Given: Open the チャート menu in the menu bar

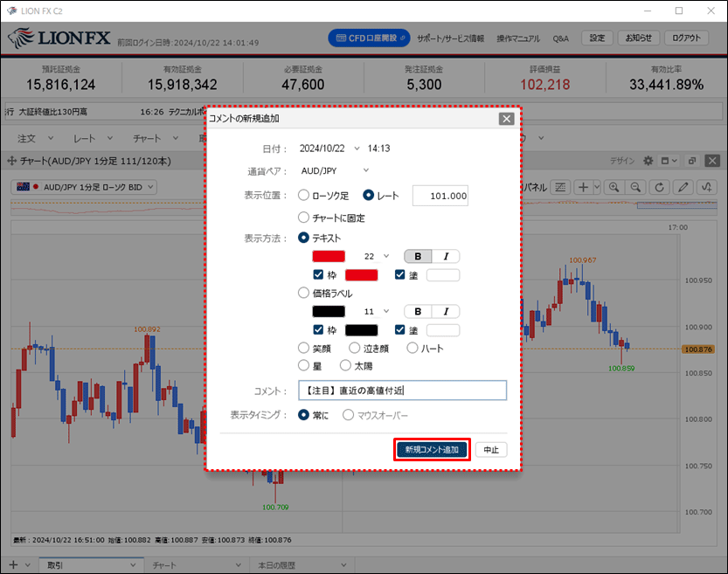Looking at the screenshot, I should [155, 138].
